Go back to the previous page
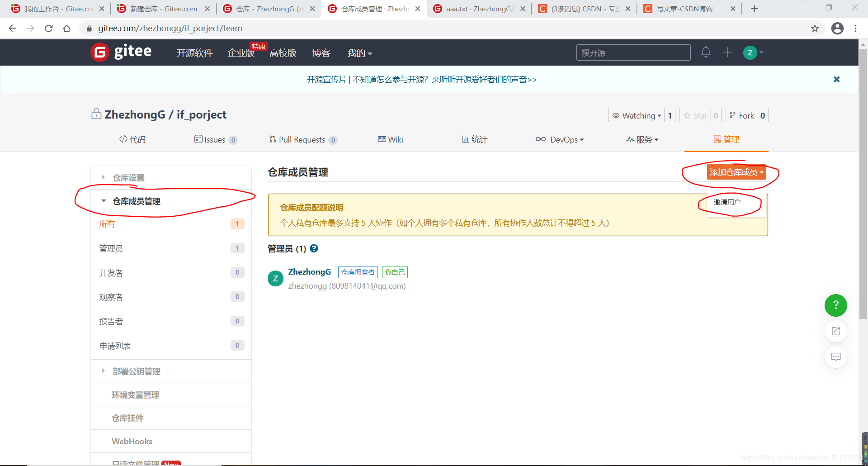Screen dimensions: 868x466 click(13, 29)
